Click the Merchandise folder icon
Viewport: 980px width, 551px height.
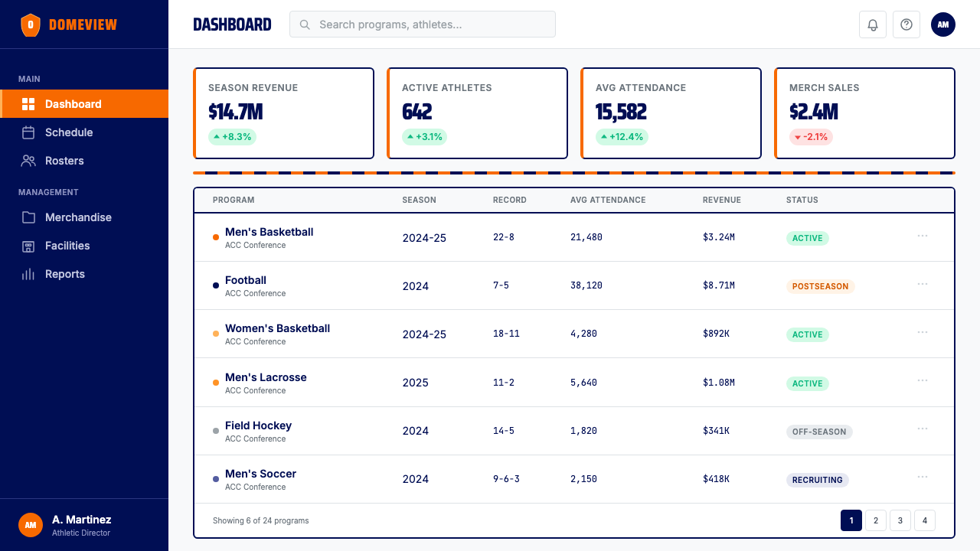tap(28, 217)
